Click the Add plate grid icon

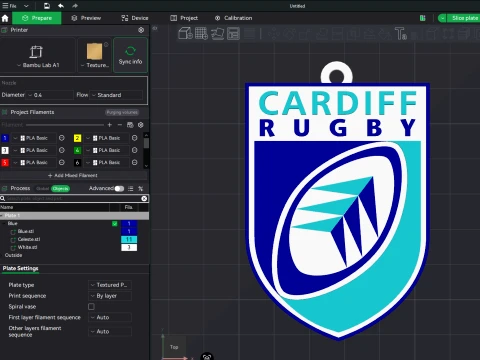click(201, 34)
